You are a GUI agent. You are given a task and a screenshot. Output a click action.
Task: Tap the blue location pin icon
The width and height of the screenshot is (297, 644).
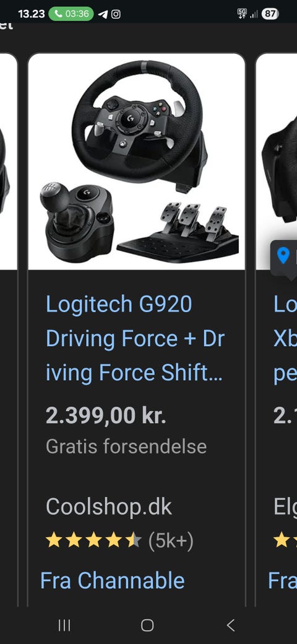point(283,256)
